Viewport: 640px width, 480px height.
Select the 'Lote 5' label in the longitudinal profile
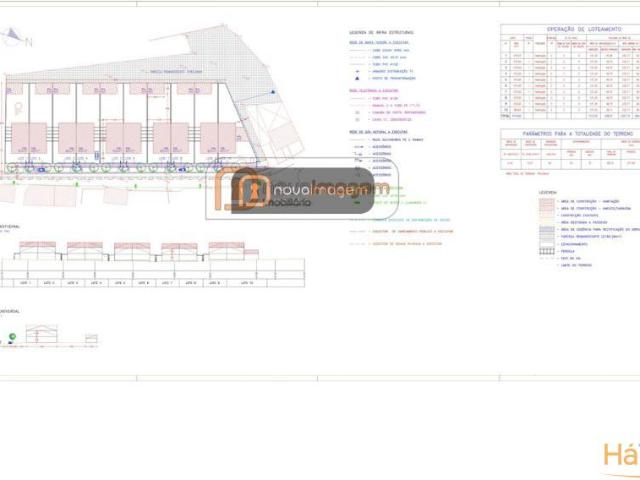[120, 283]
